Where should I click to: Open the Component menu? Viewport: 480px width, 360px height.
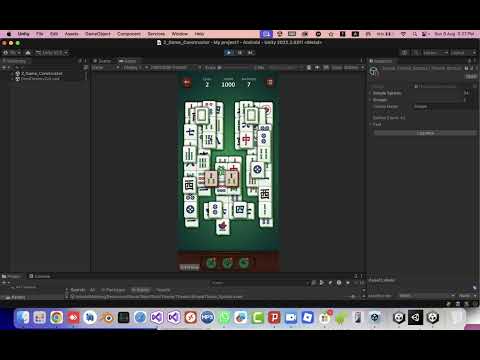(x=129, y=34)
